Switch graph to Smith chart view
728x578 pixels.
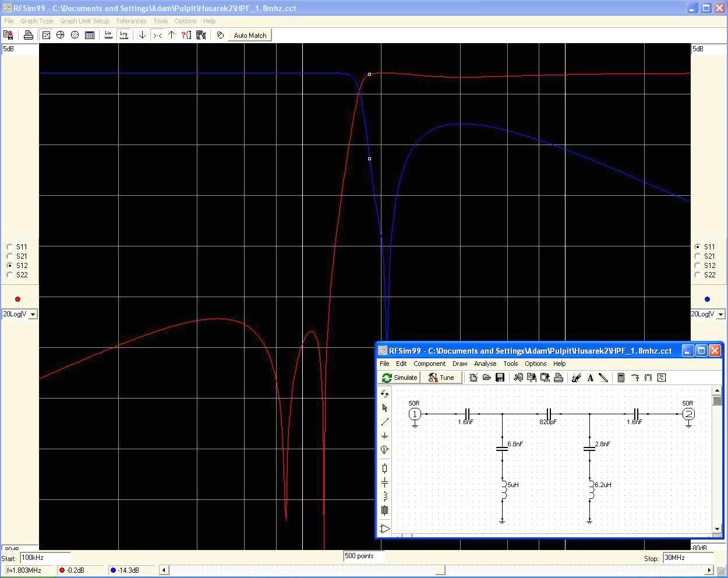pyautogui.click(x=60, y=35)
